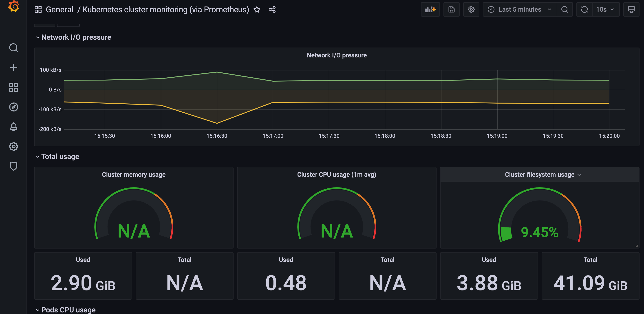Zoom out the time range
The width and height of the screenshot is (644, 314).
coord(565,9)
